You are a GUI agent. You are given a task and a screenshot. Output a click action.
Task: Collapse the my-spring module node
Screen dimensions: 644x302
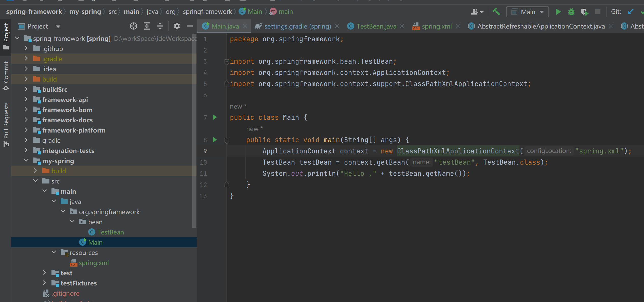[26, 161]
